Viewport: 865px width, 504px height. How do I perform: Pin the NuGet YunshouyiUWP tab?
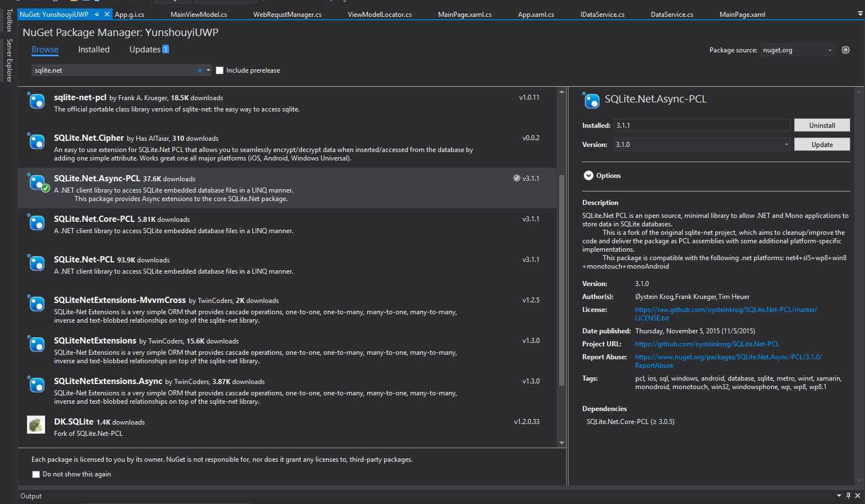pos(96,14)
